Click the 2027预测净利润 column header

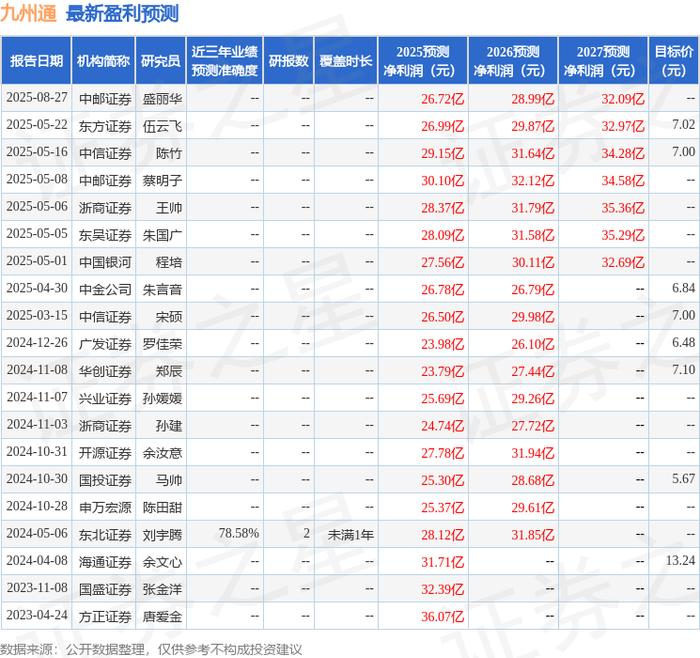603,61
